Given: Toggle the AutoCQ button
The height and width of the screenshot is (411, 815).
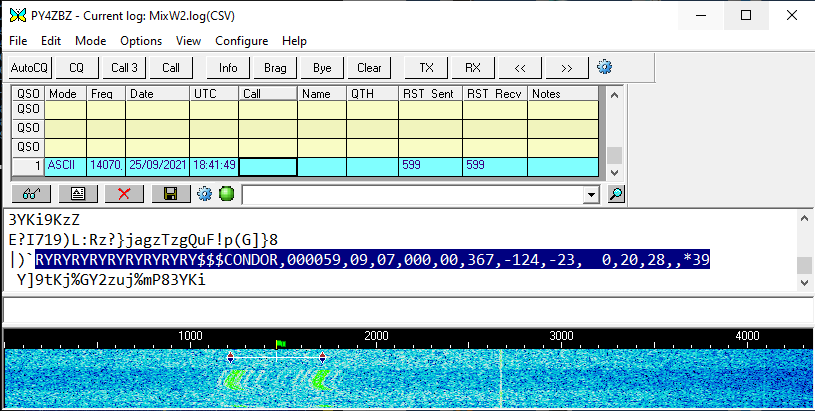Looking at the screenshot, I should [x=29, y=68].
